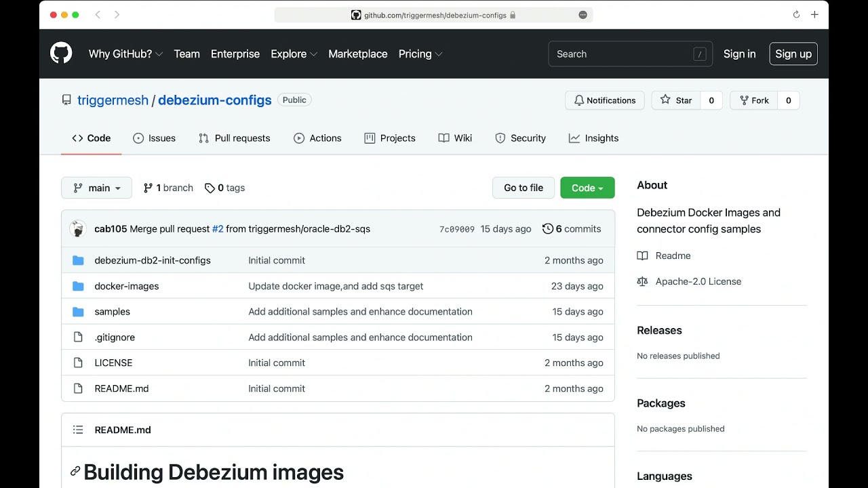Click the 6 commits link

[x=572, y=229]
